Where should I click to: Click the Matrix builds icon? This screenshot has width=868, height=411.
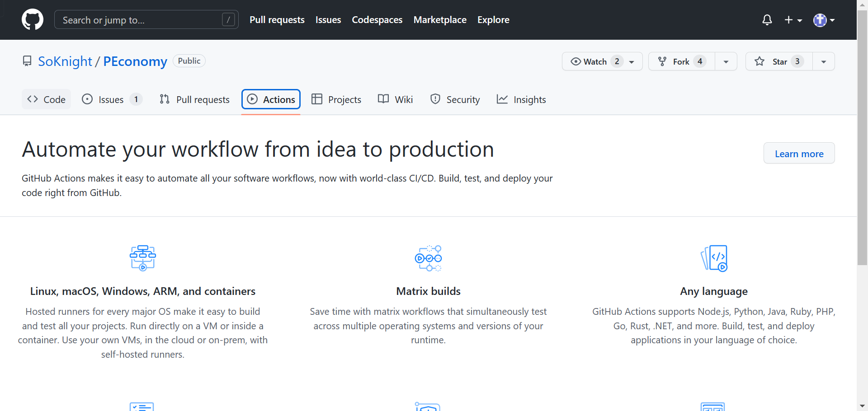[x=428, y=258]
